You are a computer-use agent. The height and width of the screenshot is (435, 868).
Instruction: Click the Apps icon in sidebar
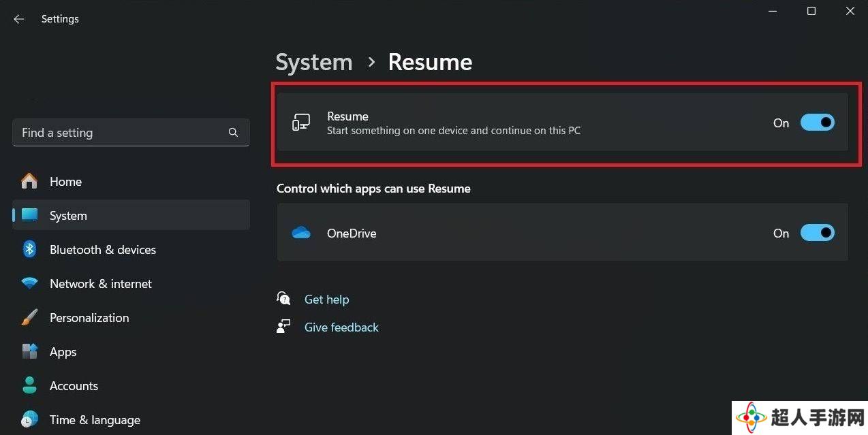[x=29, y=351]
